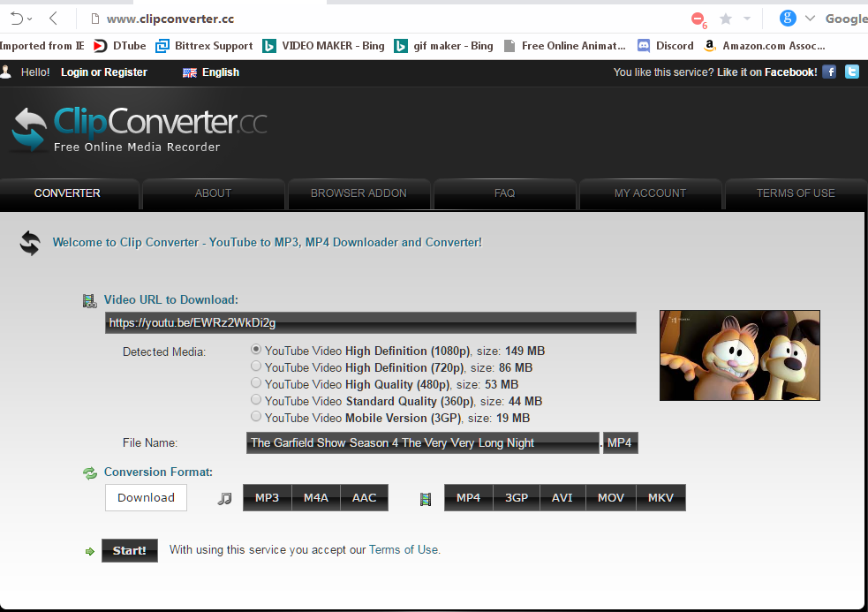Click the Video URL input field
Viewport: 868px width, 612px height.
(x=370, y=323)
